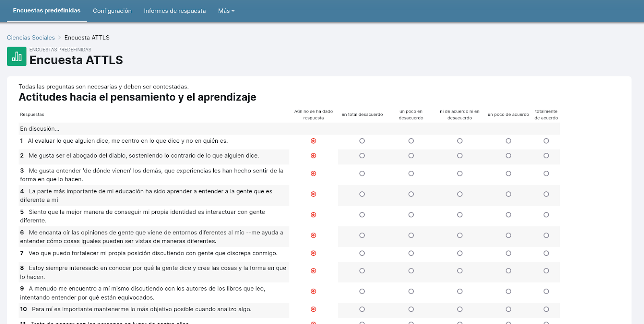This screenshot has height=324, width=644.
Task: Pick 'en total desacuerdo' for question 6
Action: tap(362, 235)
